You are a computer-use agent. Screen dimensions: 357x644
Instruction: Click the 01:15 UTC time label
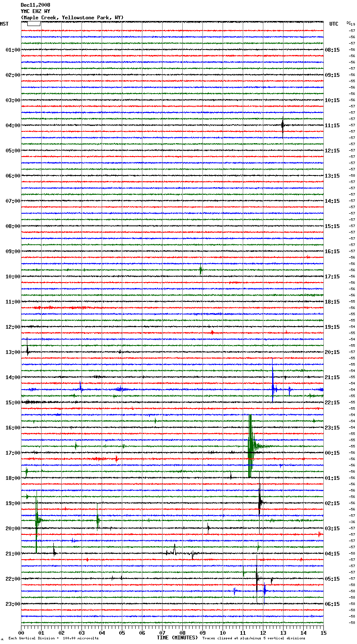pyautogui.click(x=332, y=478)
